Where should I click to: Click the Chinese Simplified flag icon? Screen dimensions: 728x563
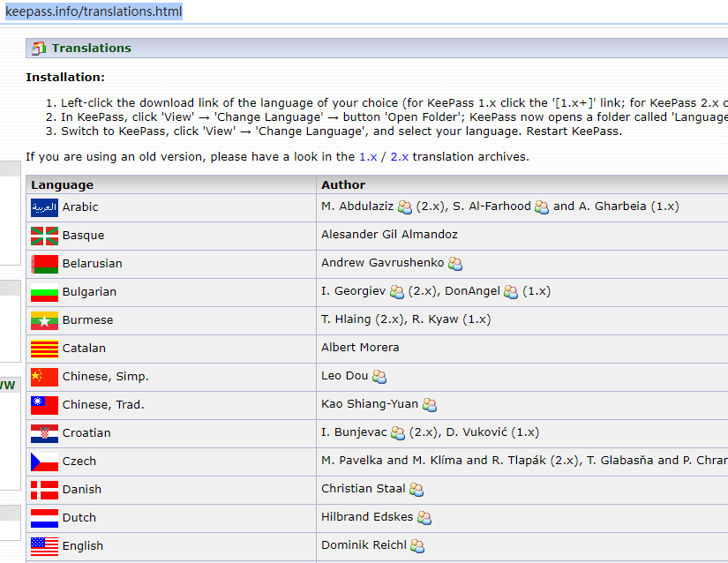pyautogui.click(x=45, y=377)
